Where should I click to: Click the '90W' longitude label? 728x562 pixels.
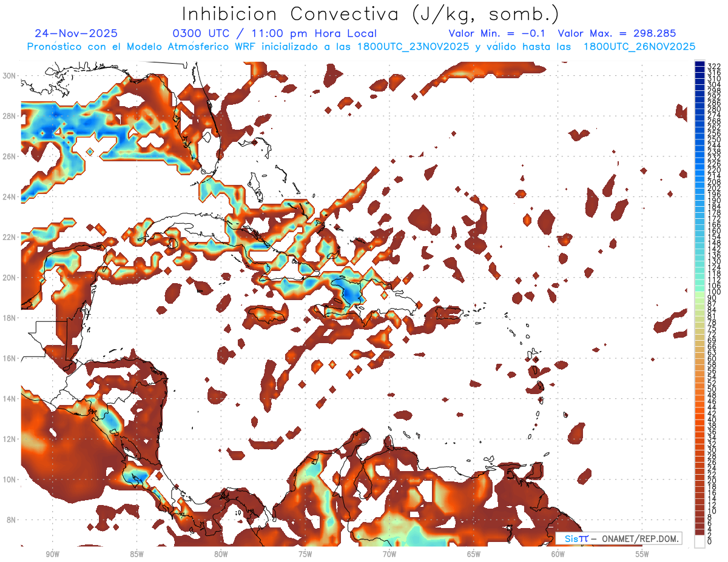[53, 554]
